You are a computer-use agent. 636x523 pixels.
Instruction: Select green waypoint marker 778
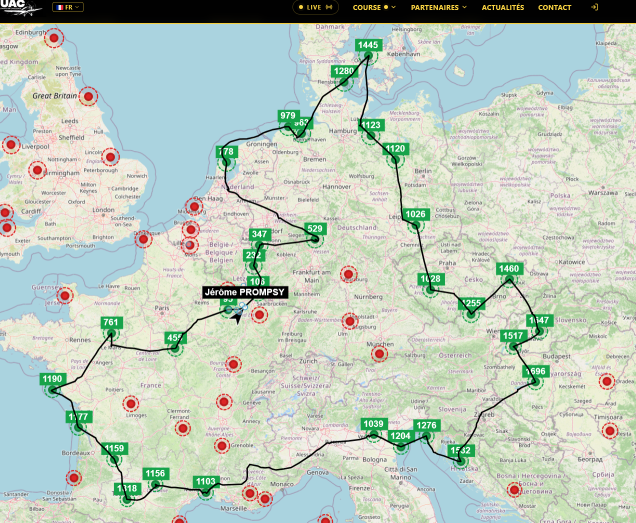coord(226,152)
